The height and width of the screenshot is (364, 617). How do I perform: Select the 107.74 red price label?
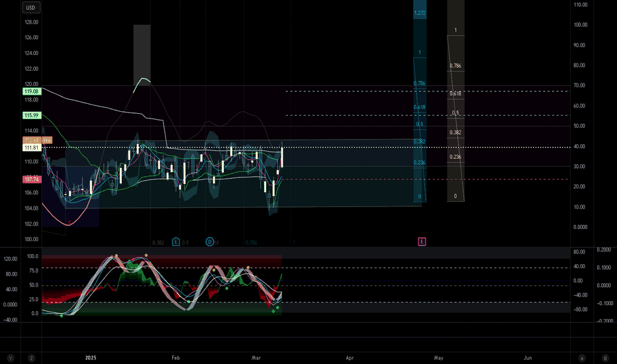32,179
